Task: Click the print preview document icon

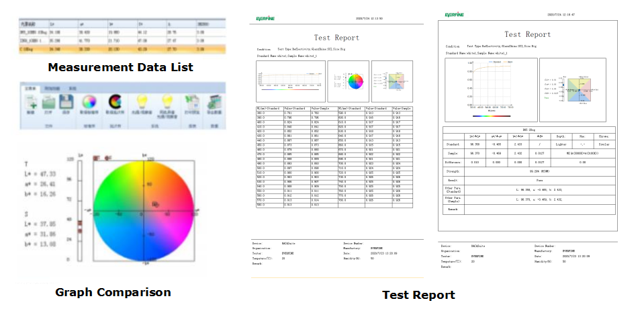Action: (x=193, y=103)
